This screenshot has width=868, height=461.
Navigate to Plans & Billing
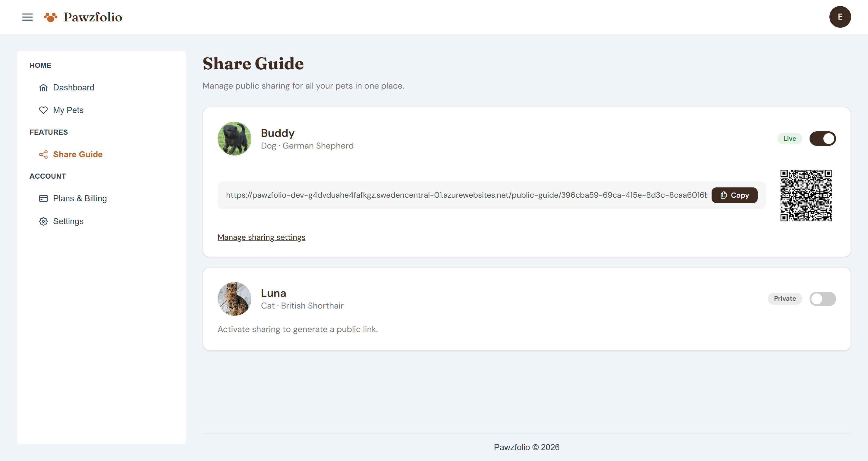80,199
